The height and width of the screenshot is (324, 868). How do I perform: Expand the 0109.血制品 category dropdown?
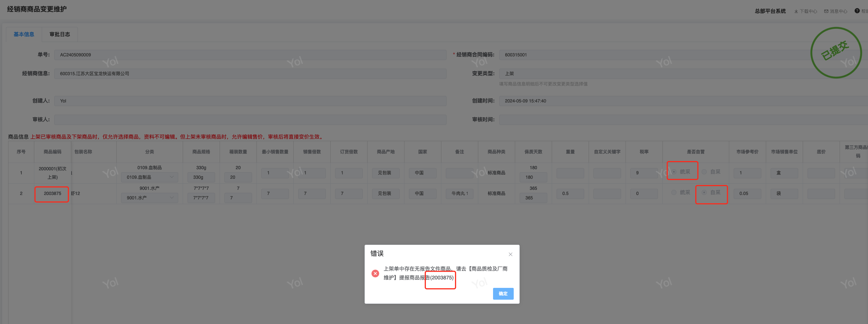(x=149, y=177)
